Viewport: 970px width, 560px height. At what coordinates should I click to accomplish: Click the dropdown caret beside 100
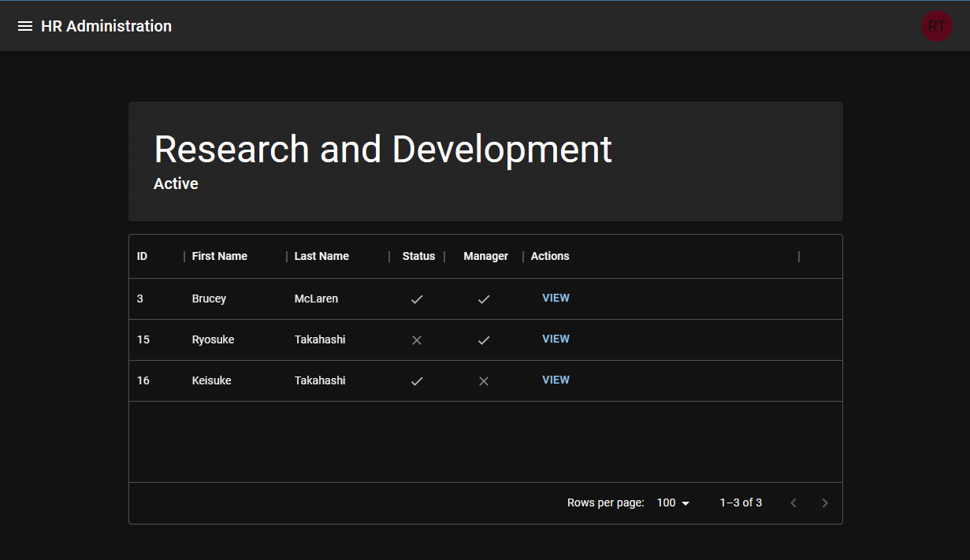686,503
